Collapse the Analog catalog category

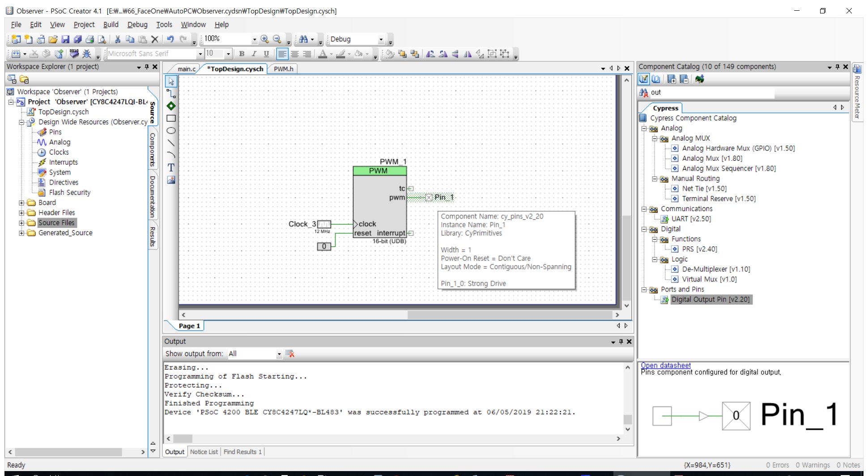pyautogui.click(x=644, y=129)
